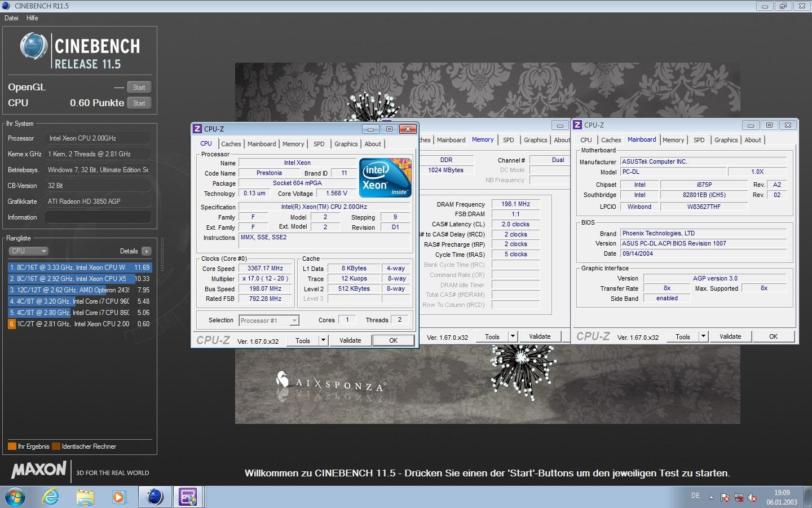Open the Hilfe menu
This screenshot has height=508, width=812.
coord(32,18)
